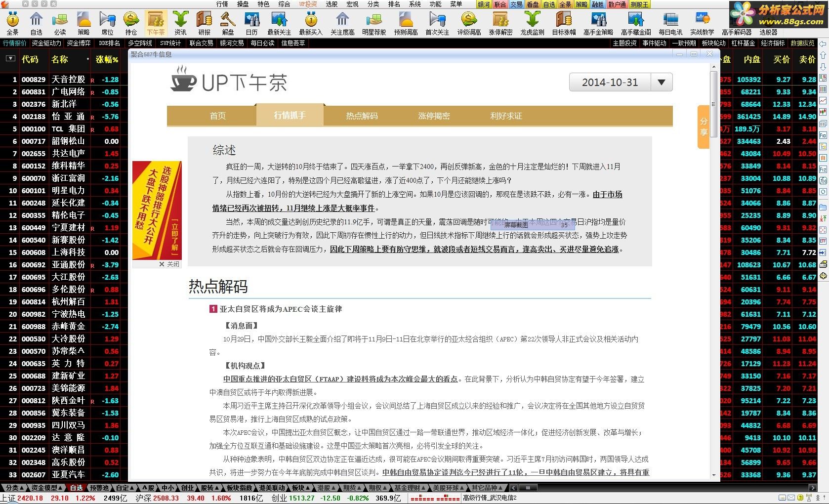Switch to the 涨停揭密 tab
The height and width of the screenshot is (504, 829).
pyautogui.click(x=434, y=116)
